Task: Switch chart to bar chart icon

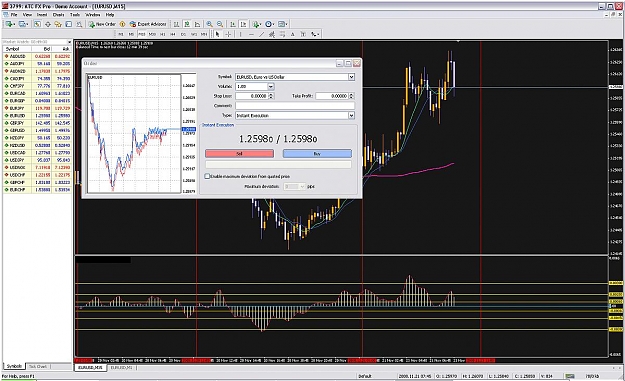Action: coord(176,24)
